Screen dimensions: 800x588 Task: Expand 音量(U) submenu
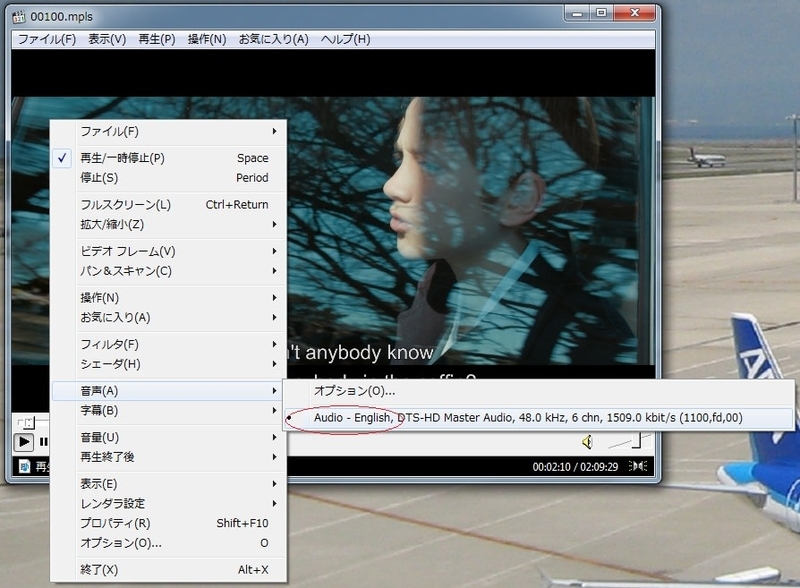coord(168,437)
